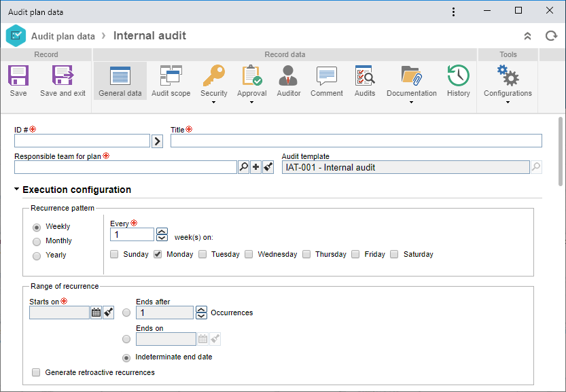Search audit template with magnifier icon
Viewport: 566px width, 392px height.
point(536,167)
